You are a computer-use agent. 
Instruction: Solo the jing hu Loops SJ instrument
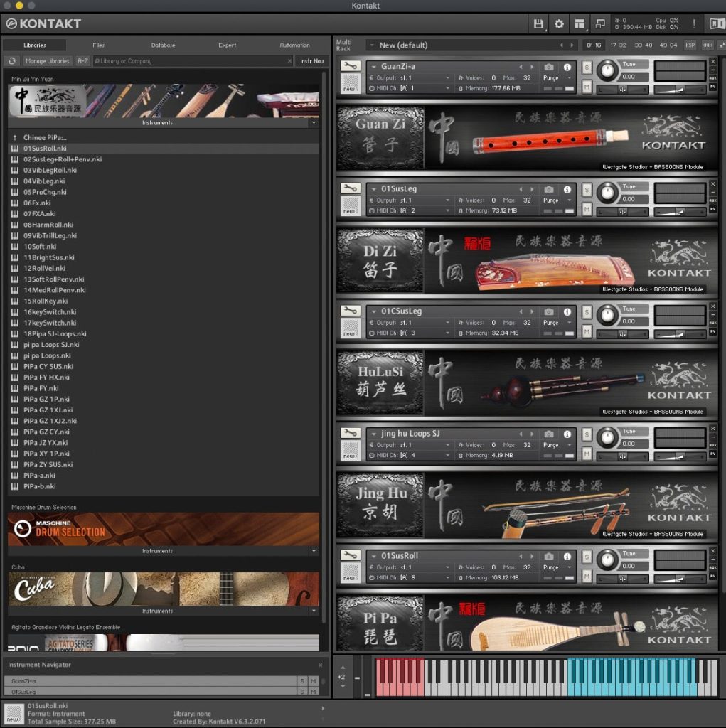(x=587, y=434)
